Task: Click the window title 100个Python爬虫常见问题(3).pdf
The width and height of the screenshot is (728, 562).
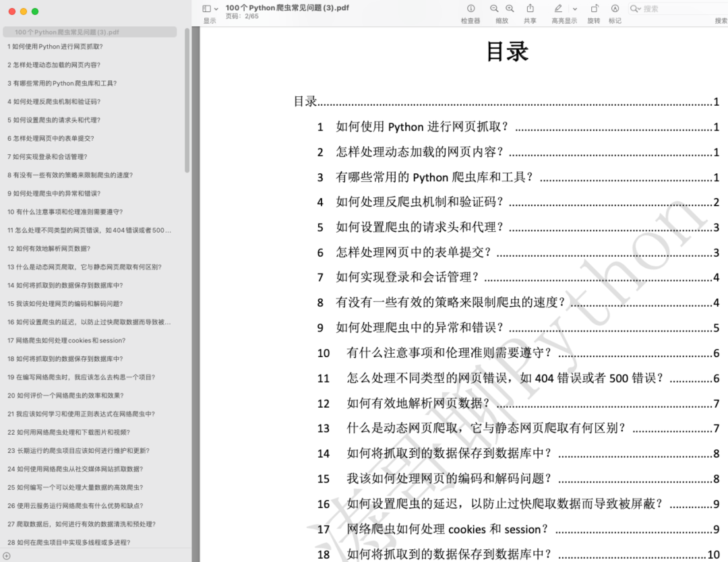Action: click(287, 7)
